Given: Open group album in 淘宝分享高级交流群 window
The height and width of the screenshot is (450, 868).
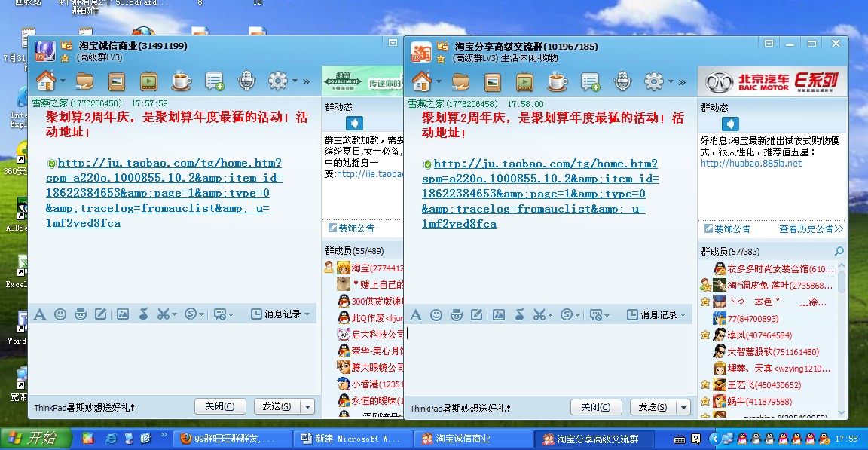Looking at the screenshot, I should (493, 82).
